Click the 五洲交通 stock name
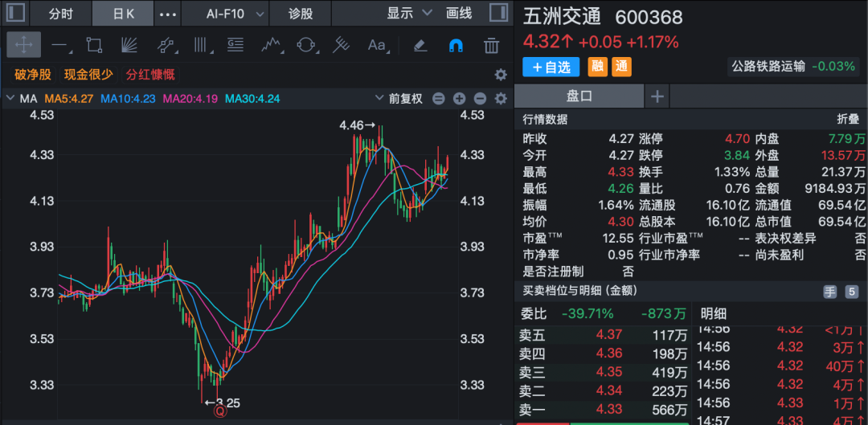Image resolution: width=868 pixels, height=425 pixels. (563, 17)
